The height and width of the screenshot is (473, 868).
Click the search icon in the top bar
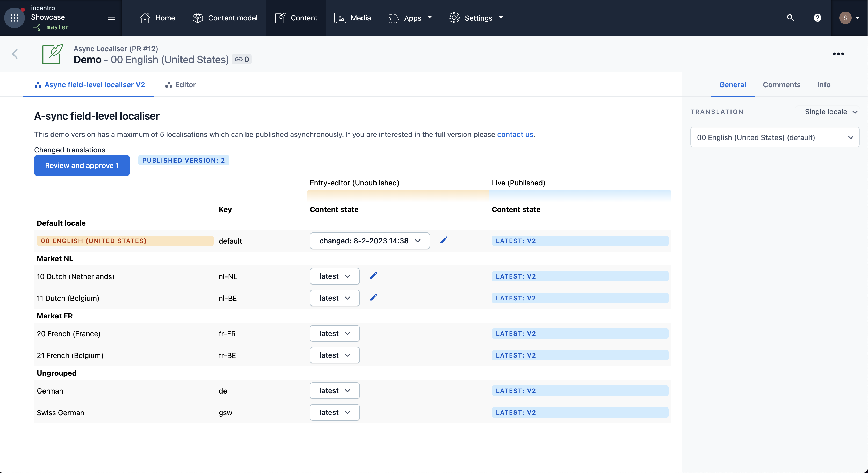(x=790, y=18)
